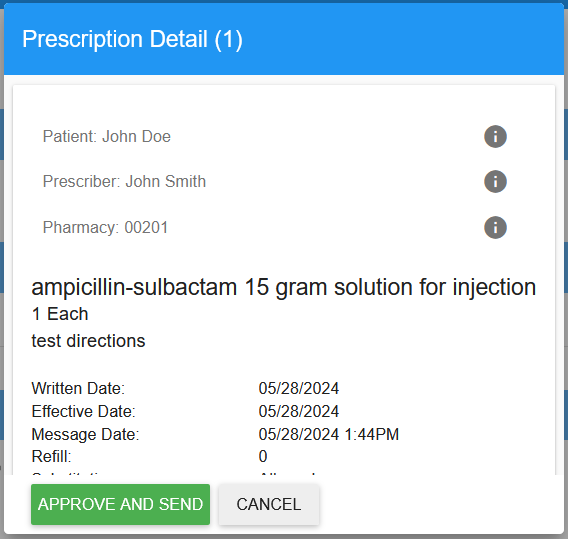568x539 pixels.
Task: Click the Approve and Send button
Action: [x=120, y=504]
